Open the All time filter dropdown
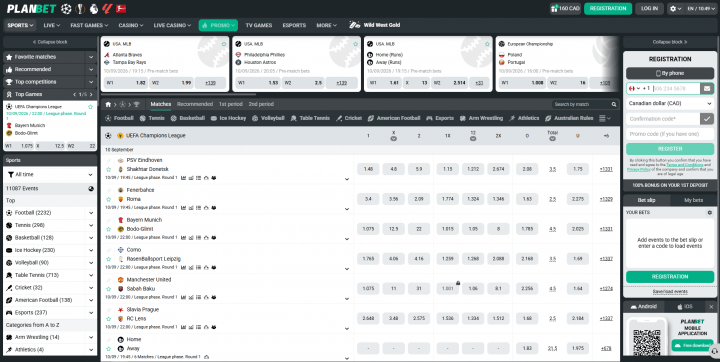Viewport: 720px width, 362px height. pyautogui.click(x=50, y=175)
